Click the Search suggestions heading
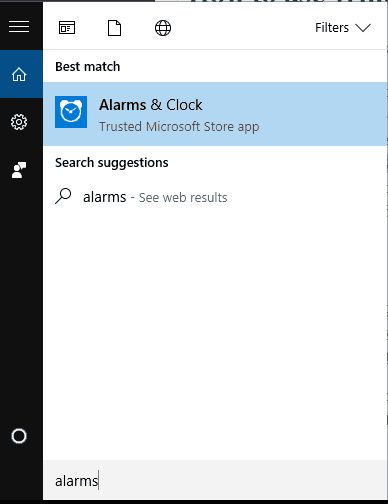Screen dimensions: 388x504 click(112, 163)
